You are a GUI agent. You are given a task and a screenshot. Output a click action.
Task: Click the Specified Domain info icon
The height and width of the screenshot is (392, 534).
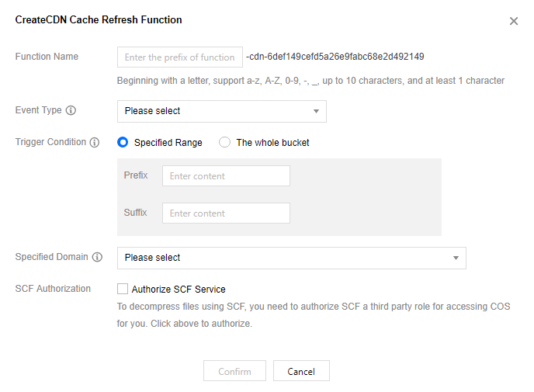97,257
